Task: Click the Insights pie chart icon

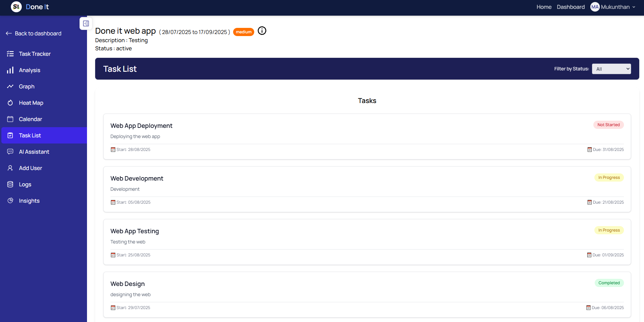Action: click(10, 201)
